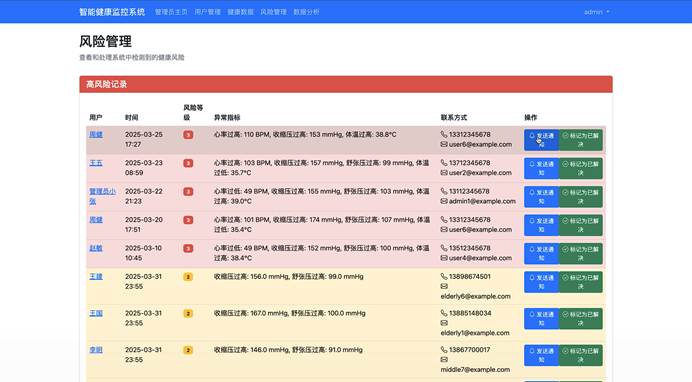Open 数据分析 from the navbar
The width and height of the screenshot is (692, 382).
pyautogui.click(x=306, y=12)
